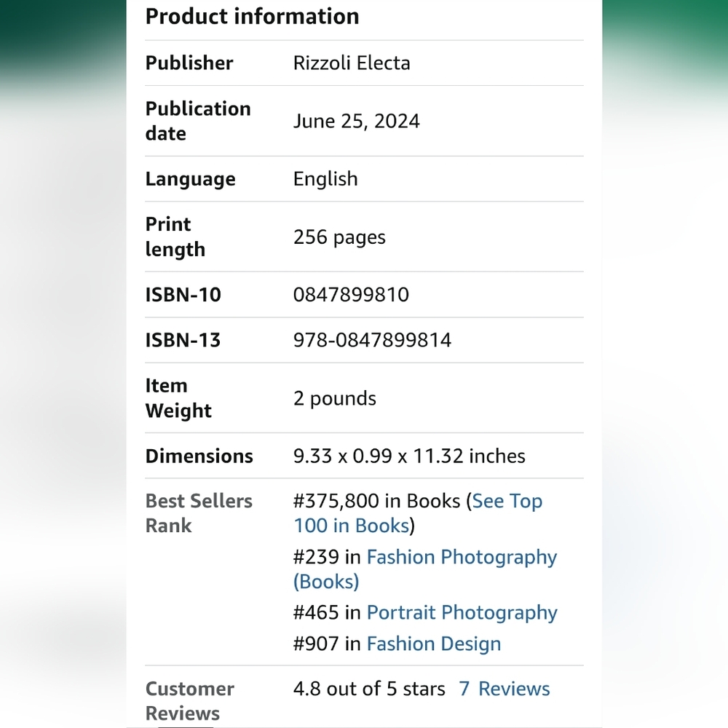The width and height of the screenshot is (728, 728).
Task: Click the English language value
Action: 325,179
